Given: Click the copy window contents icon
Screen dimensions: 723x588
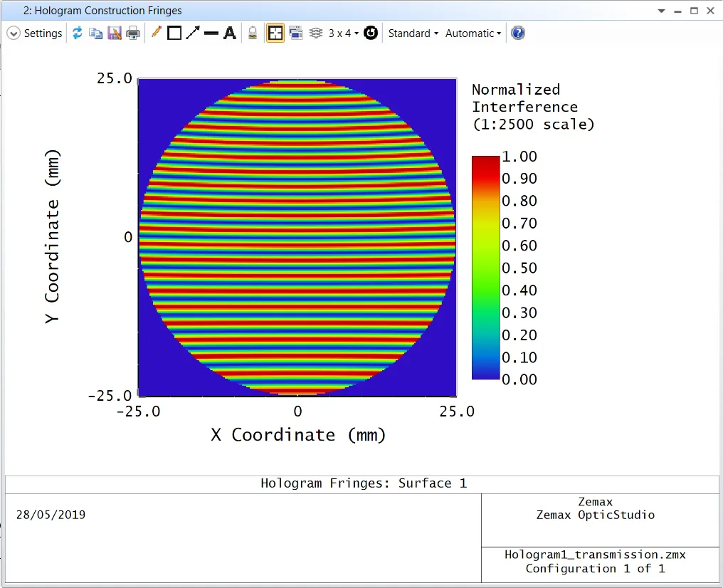Looking at the screenshot, I should 95,33.
